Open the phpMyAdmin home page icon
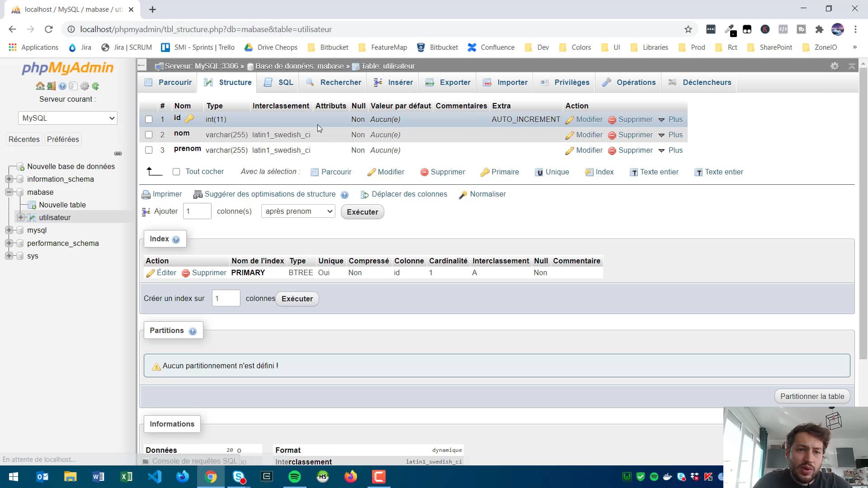The width and height of the screenshot is (868, 488). click(40, 86)
